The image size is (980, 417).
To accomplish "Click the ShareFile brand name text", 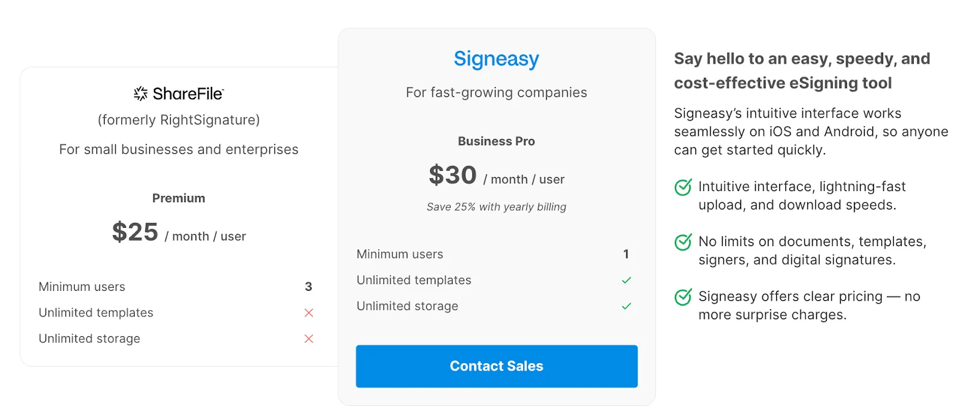I will 188,94.
